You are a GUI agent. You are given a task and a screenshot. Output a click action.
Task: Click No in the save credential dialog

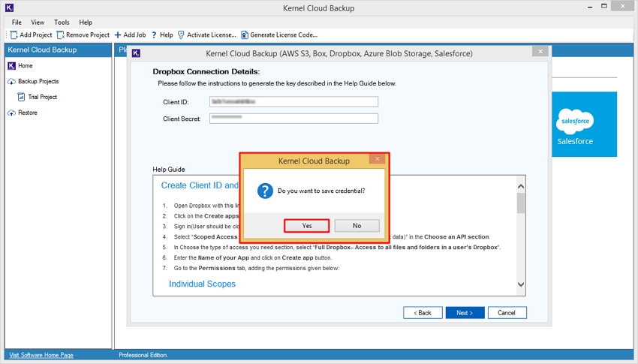coord(357,226)
